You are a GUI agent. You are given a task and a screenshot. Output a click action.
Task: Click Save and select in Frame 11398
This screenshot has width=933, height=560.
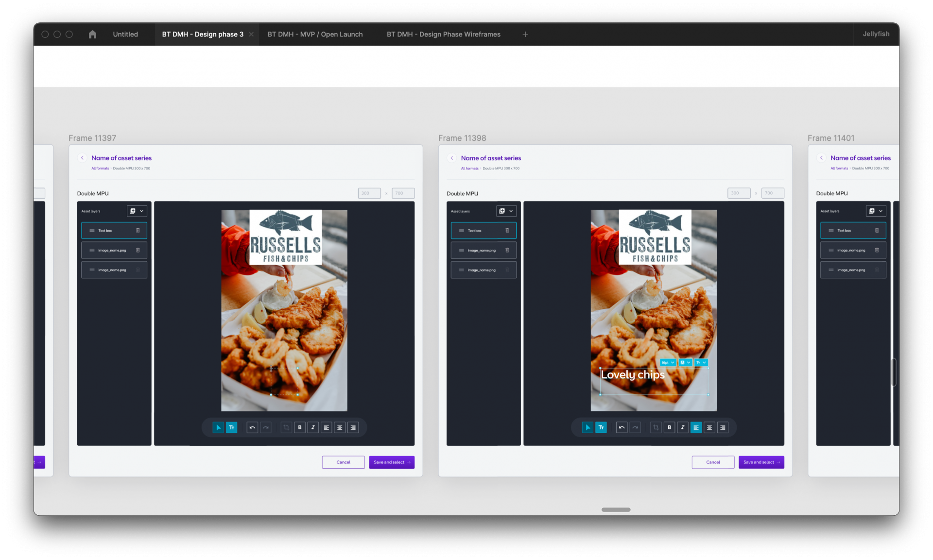pos(761,462)
